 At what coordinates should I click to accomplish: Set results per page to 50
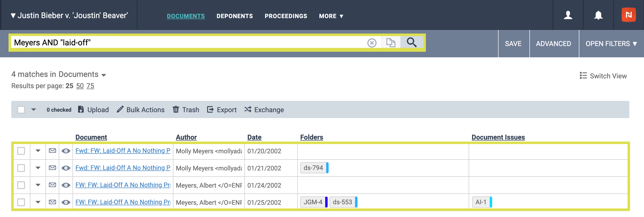pyautogui.click(x=80, y=86)
